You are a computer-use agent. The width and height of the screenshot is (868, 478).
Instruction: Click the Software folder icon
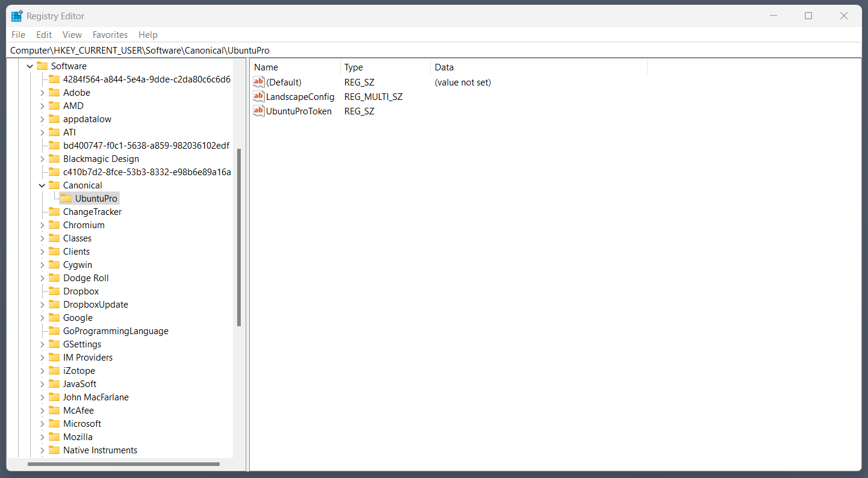(42, 66)
